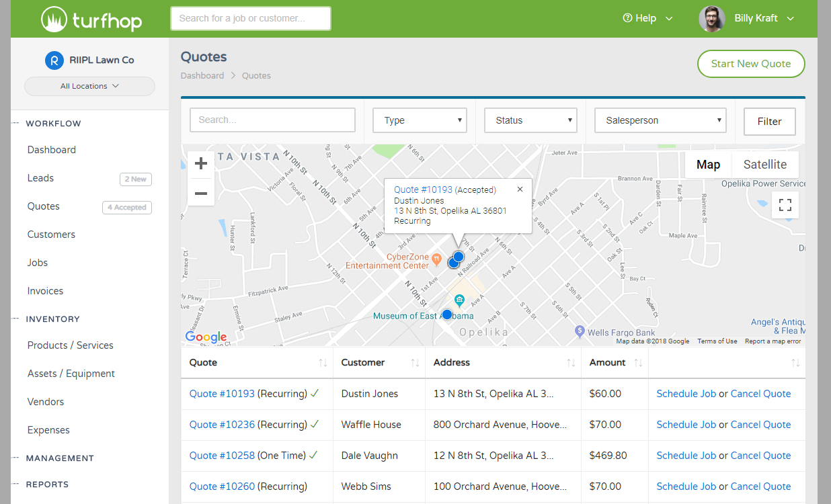
Task: Open the Type filter dropdown
Action: [x=420, y=120]
